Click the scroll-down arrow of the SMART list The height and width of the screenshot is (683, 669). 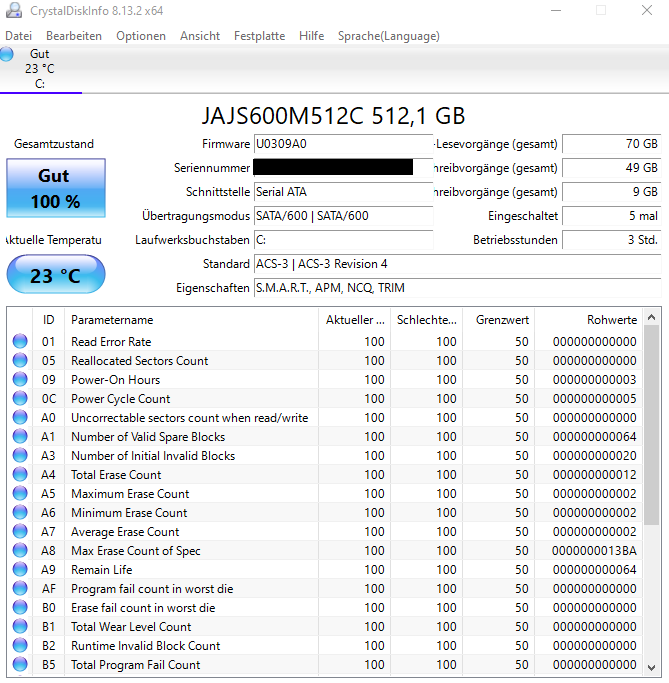click(x=652, y=667)
